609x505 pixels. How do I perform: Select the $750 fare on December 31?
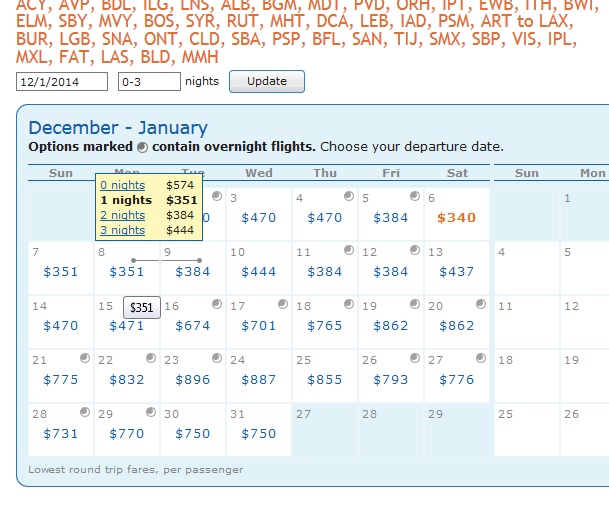click(259, 433)
